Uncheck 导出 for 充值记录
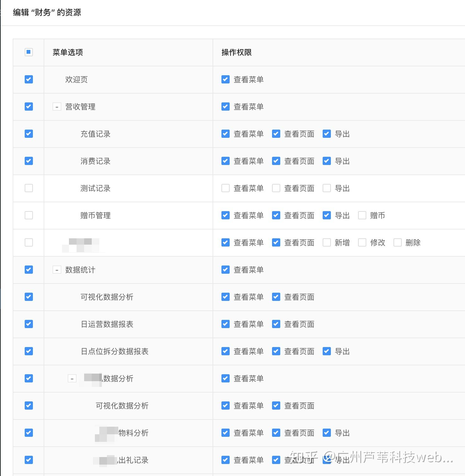This screenshot has width=465, height=476. (x=326, y=134)
